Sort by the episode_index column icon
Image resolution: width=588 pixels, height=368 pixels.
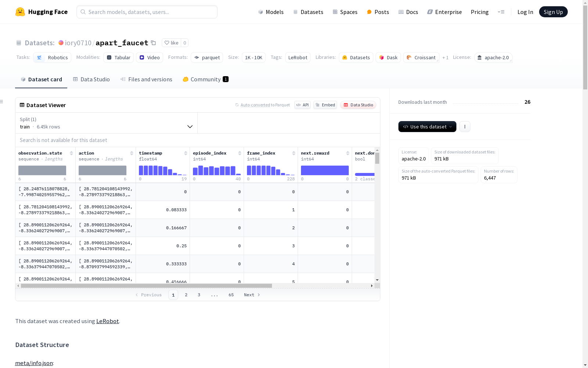(x=240, y=153)
